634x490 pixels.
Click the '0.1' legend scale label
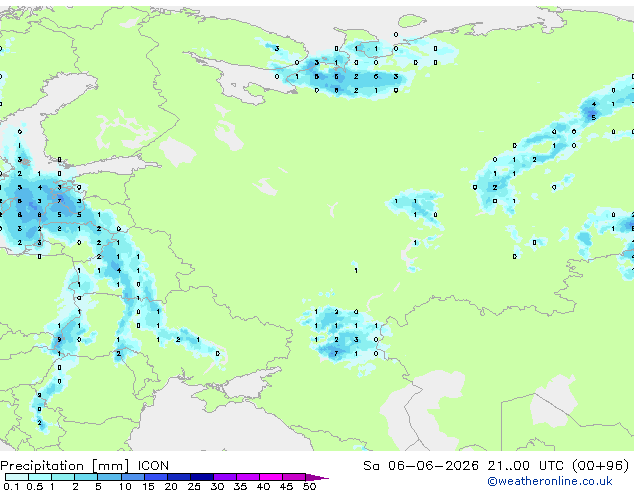[x=11, y=486]
